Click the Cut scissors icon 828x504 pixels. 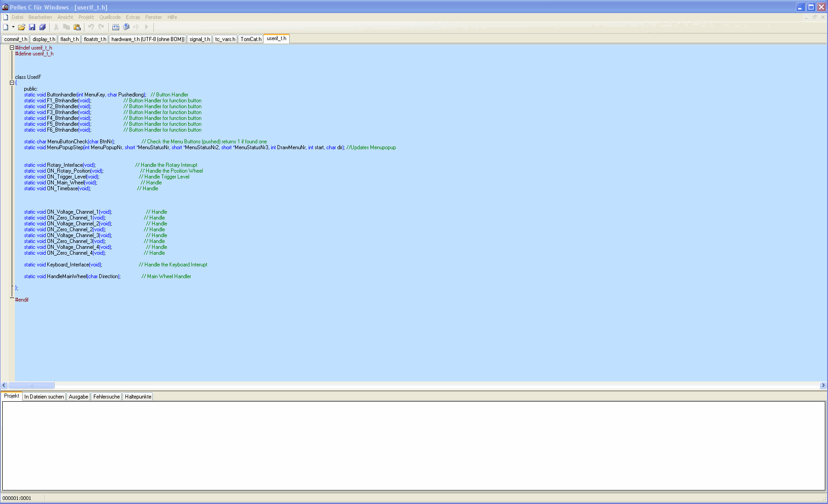point(56,27)
